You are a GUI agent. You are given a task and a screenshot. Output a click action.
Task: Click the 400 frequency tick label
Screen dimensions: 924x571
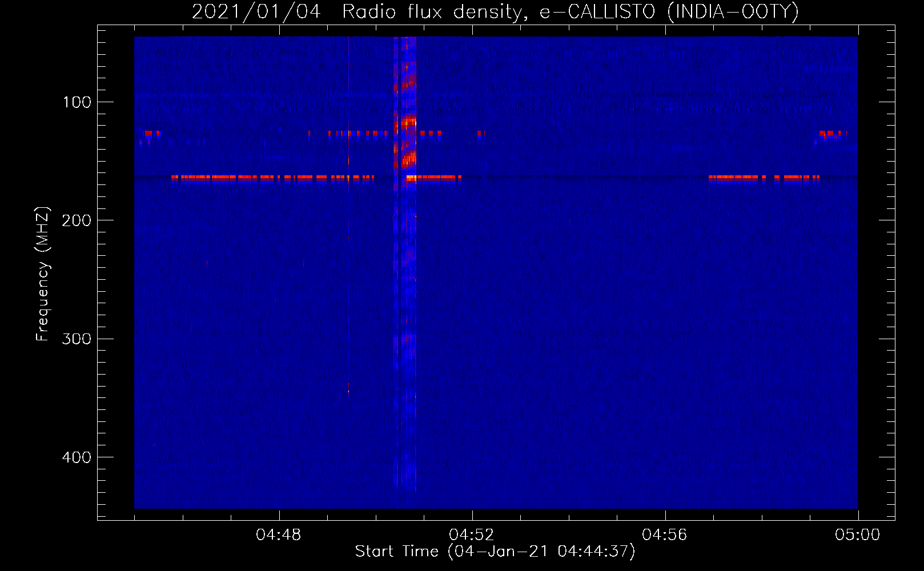[77, 457]
